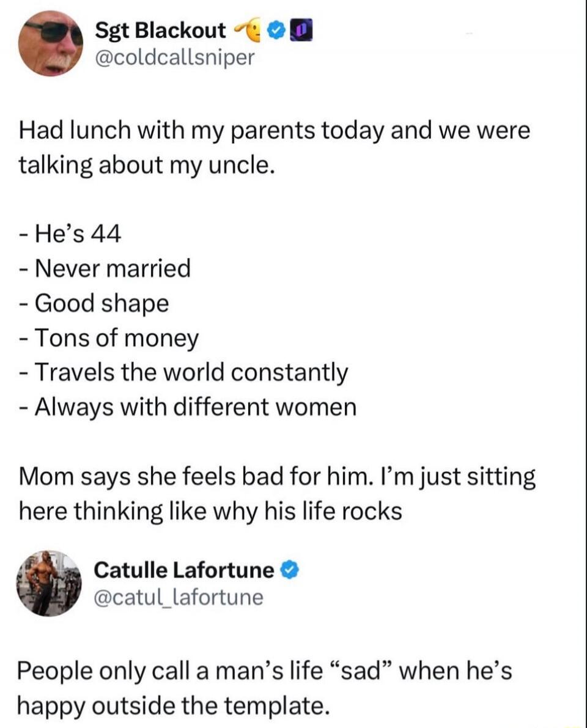Open the Catulle Lafortune display name
This screenshot has width=587, height=728.
click(184, 570)
